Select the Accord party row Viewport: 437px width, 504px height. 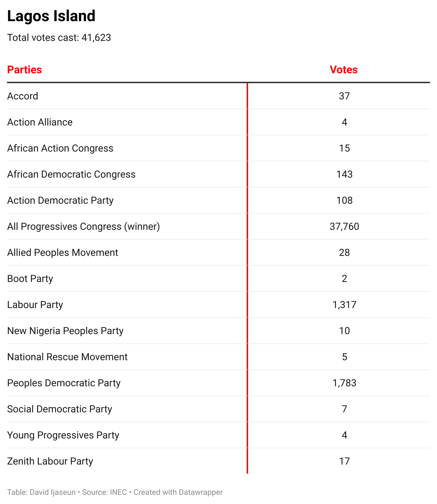point(23,96)
